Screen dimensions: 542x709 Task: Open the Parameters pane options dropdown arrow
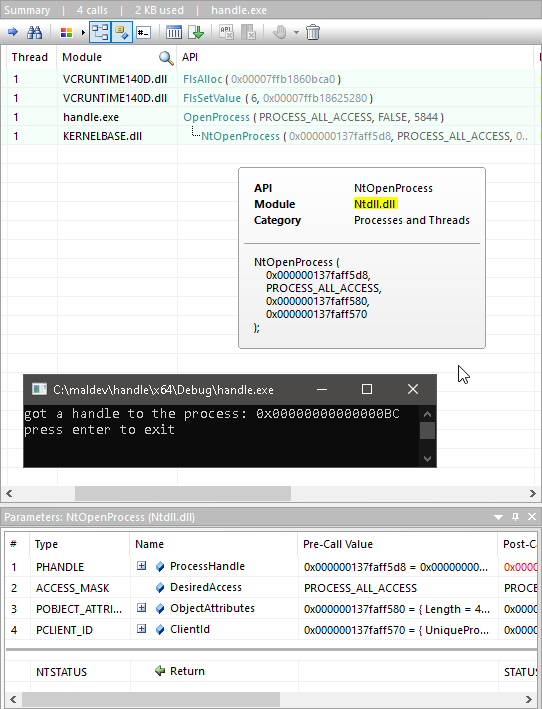[498, 517]
